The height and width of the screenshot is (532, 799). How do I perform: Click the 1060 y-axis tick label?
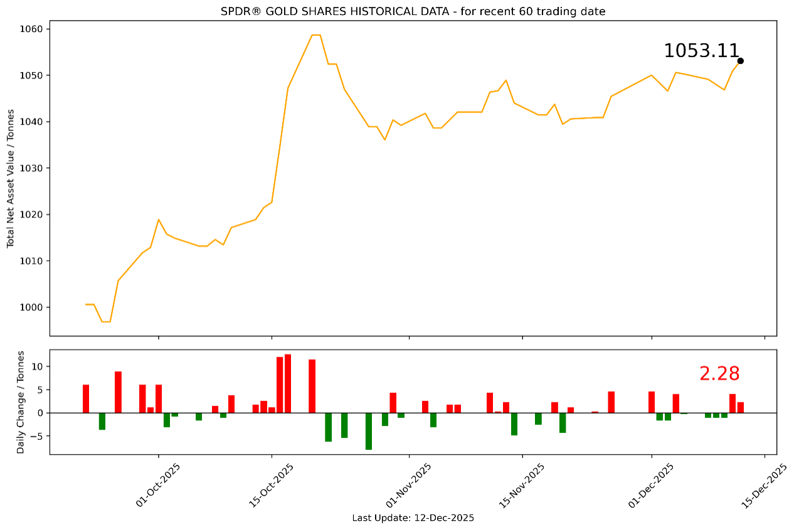click(x=32, y=29)
